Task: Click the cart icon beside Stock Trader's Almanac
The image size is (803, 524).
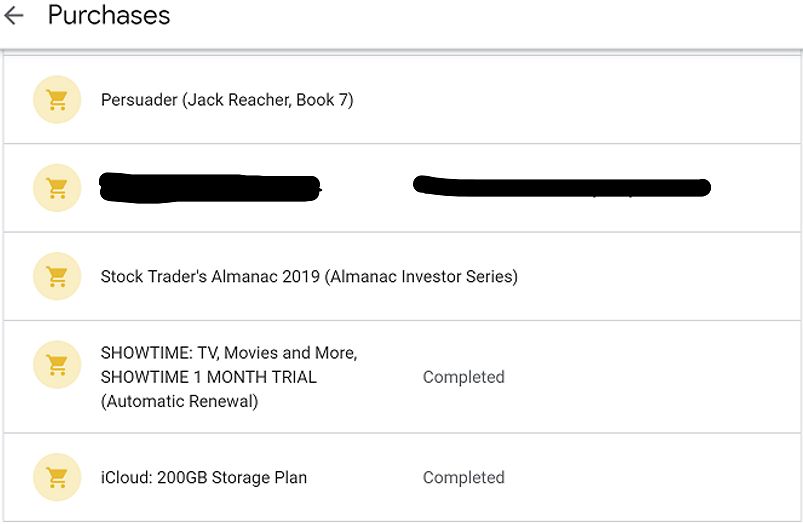Action: pos(57,276)
